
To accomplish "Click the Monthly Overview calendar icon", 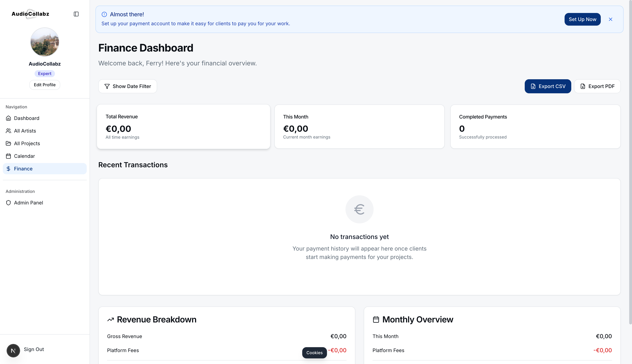I will pyautogui.click(x=376, y=319).
